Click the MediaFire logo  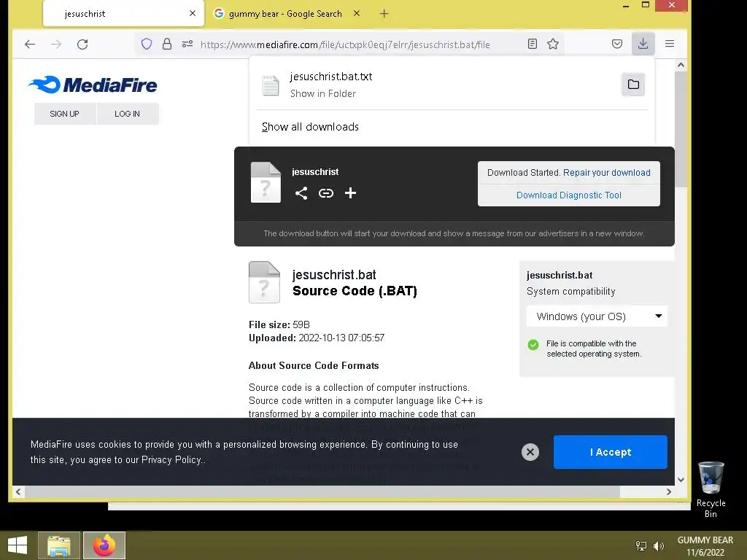click(93, 85)
